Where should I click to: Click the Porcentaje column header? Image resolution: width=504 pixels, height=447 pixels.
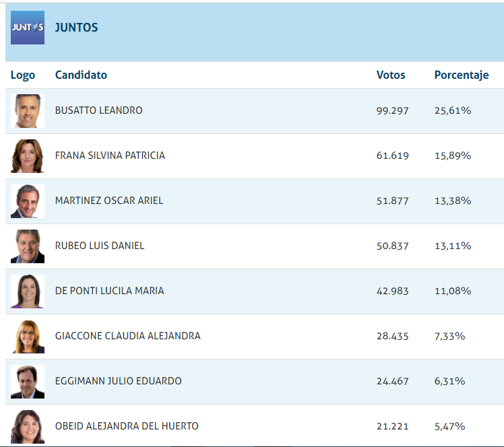(462, 75)
